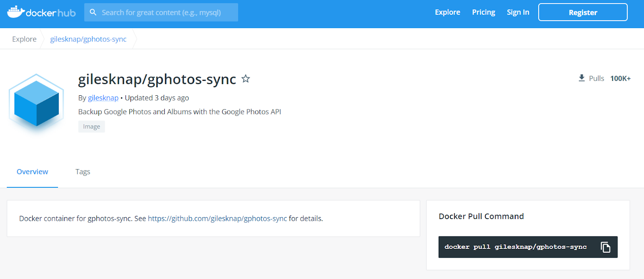Click the 'Updated 3 days ago' text
The image size is (644, 279).
click(x=157, y=98)
